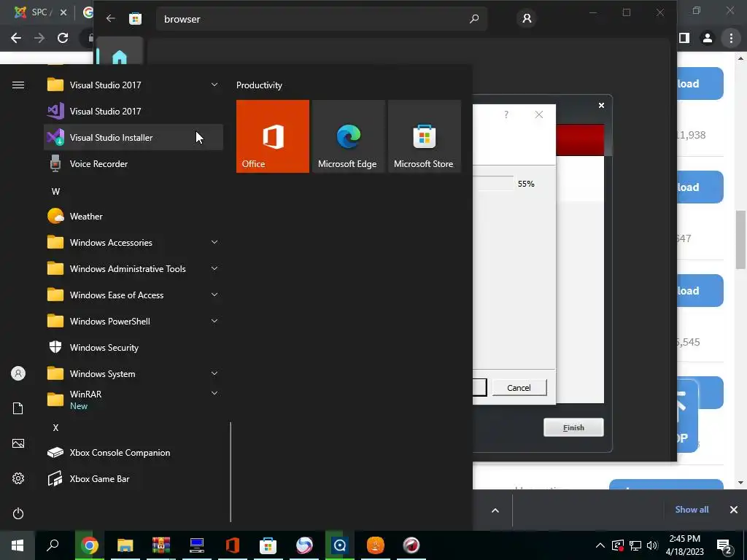
Task: Open the Office tile
Action: (x=273, y=136)
